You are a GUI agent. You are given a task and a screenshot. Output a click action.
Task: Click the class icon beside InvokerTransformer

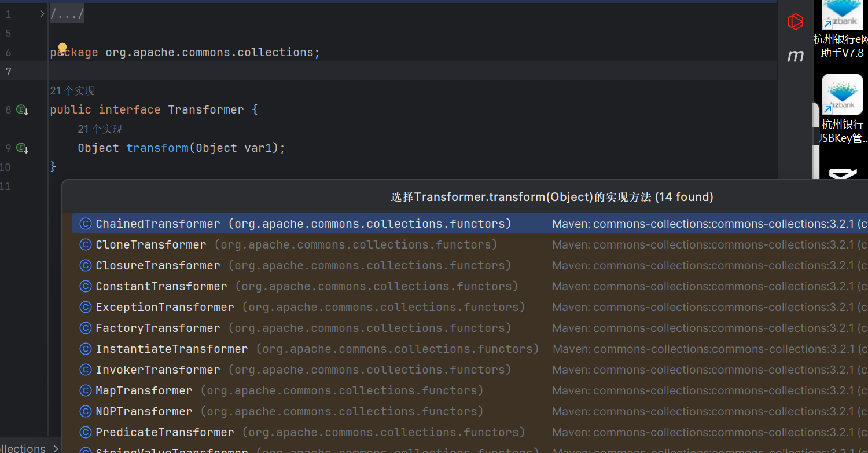tap(86, 370)
